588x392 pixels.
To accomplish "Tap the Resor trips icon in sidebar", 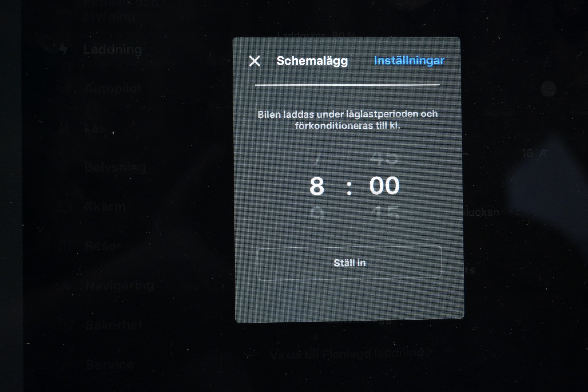I will (64, 246).
